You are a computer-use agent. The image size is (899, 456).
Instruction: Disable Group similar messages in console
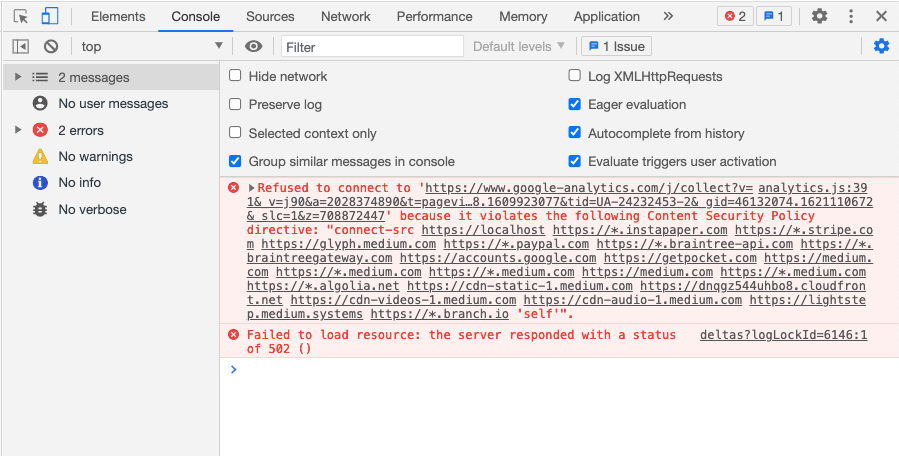click(x=235, y=161)
